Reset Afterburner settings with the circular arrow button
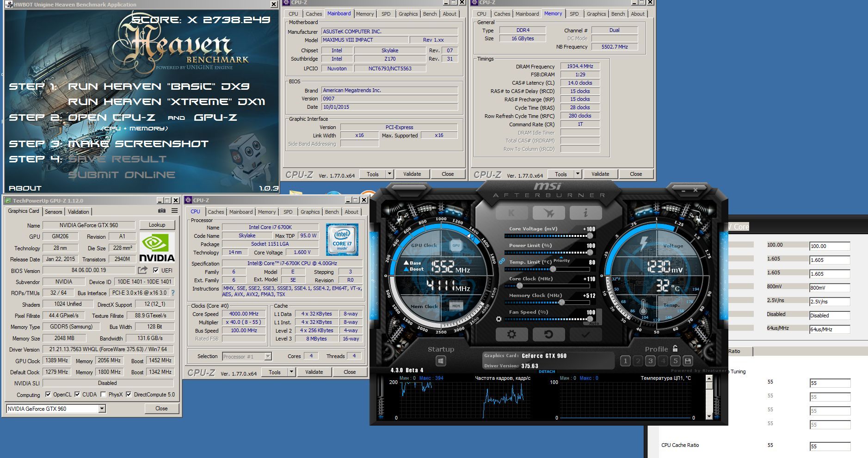The image size is (868, 458). [x=548, y=334]
